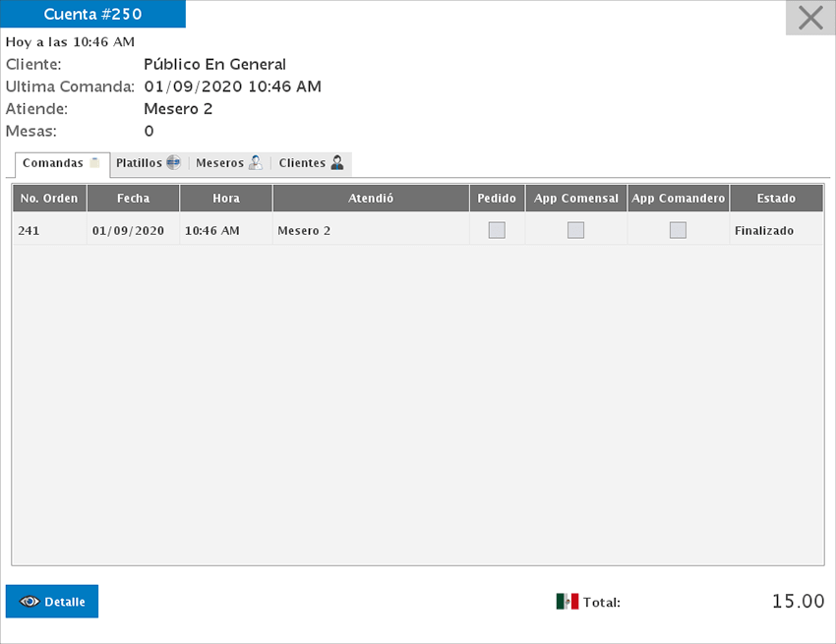
Task: Click the notepad icon on Comandas tab
Action: [x=94, y=163]
